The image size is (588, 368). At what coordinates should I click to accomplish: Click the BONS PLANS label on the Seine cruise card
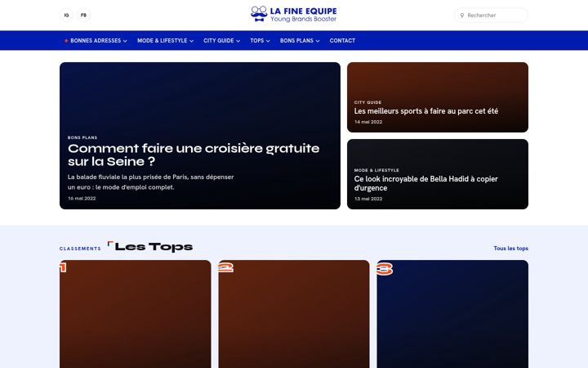tap(82, 137)
